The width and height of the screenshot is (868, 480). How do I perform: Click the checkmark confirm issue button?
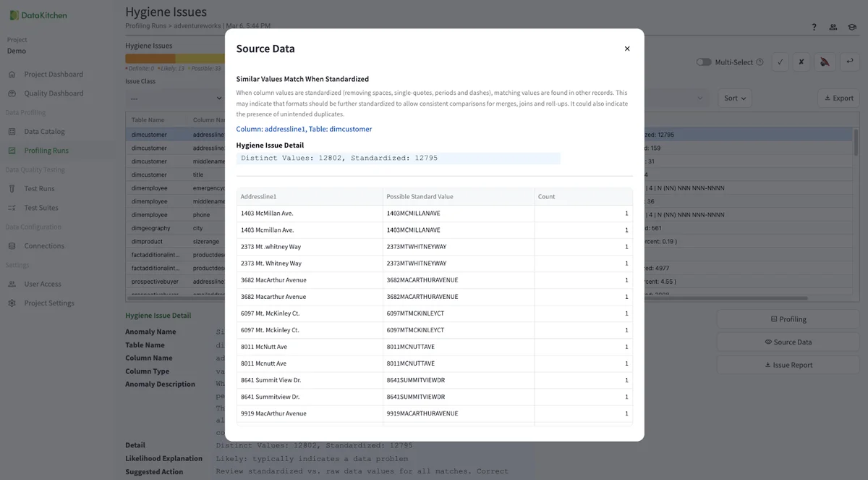[780, 62]
